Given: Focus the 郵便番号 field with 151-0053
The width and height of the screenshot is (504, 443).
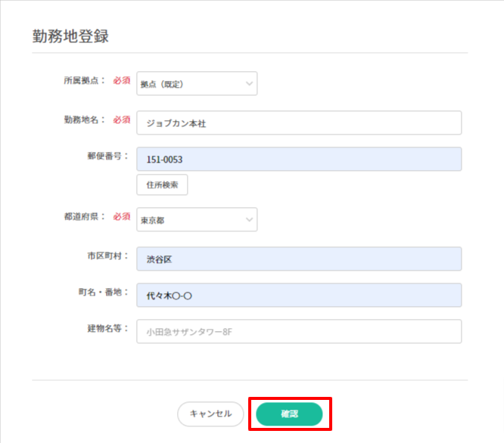Looking at the screenshot, I should click(x=299, y=160).
